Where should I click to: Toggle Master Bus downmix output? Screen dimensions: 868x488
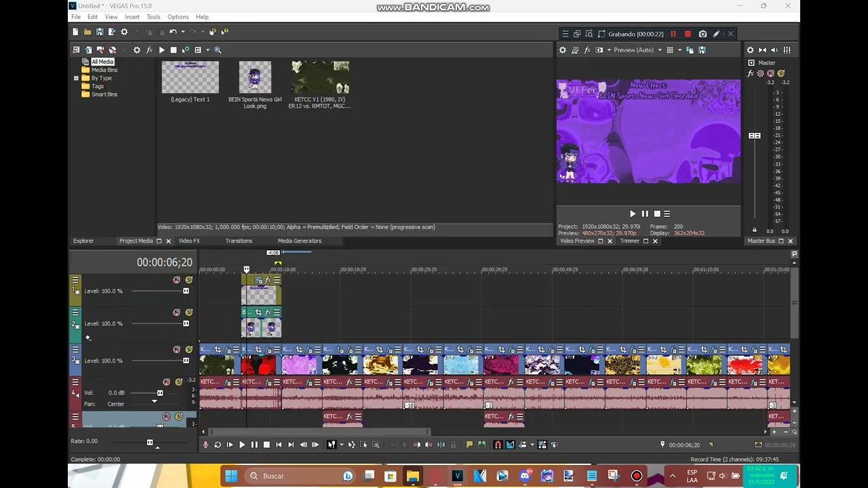pyautogui.click(x=762, y=50)
